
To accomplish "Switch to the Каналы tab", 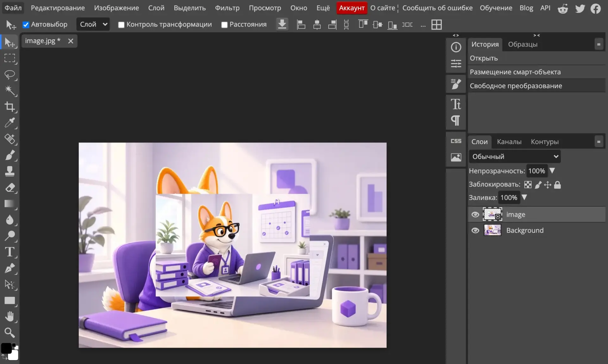I will tap(509, 142).
